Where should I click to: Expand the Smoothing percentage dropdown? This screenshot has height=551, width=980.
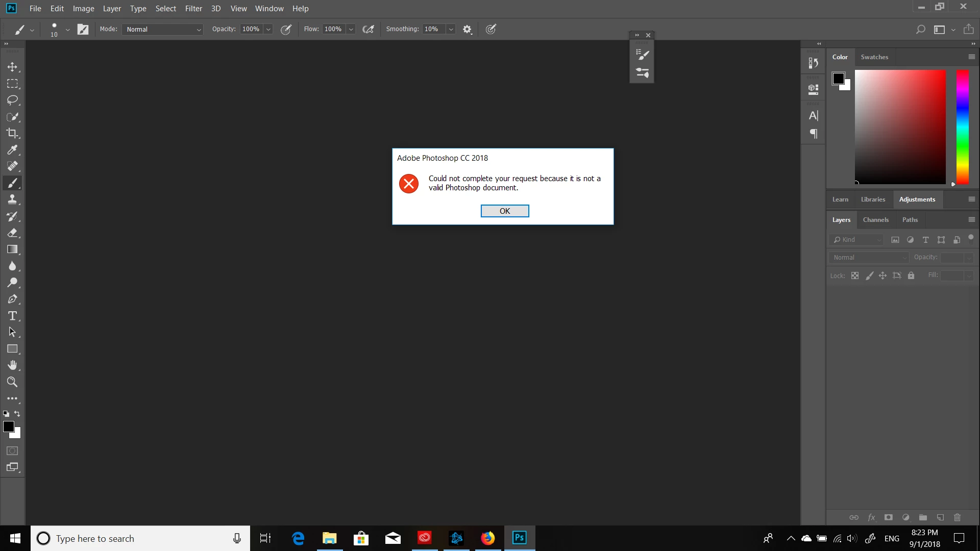(451, 29)
